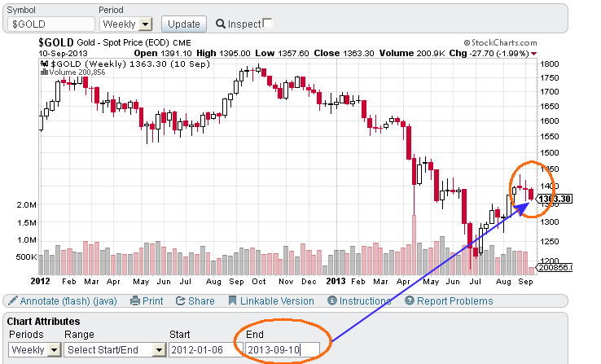Click the $GOLD chart title text
This screenshot has width=601, height=364.
pos(56,42)
